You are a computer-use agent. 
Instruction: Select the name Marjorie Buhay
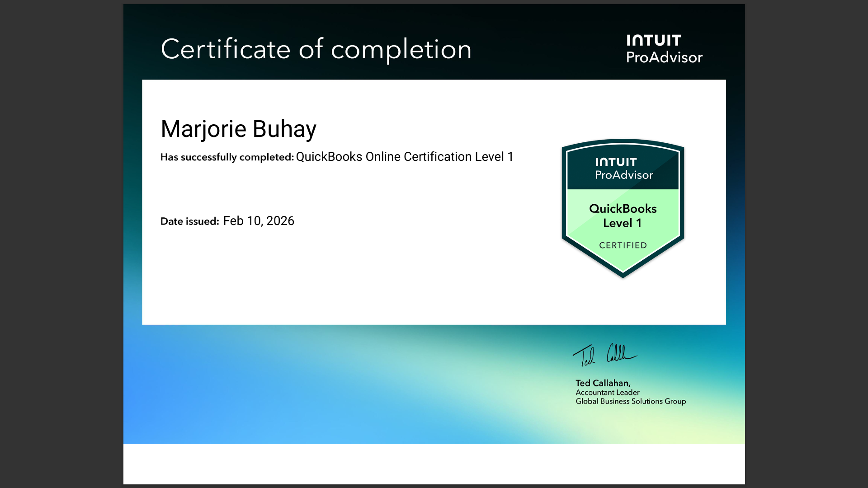tap(239, 129)
